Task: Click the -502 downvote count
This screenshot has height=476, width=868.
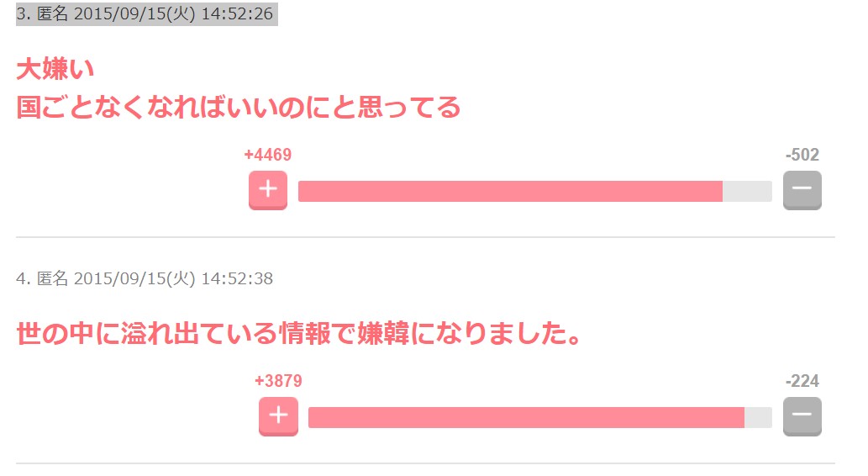Action: [x=802, y=156]
